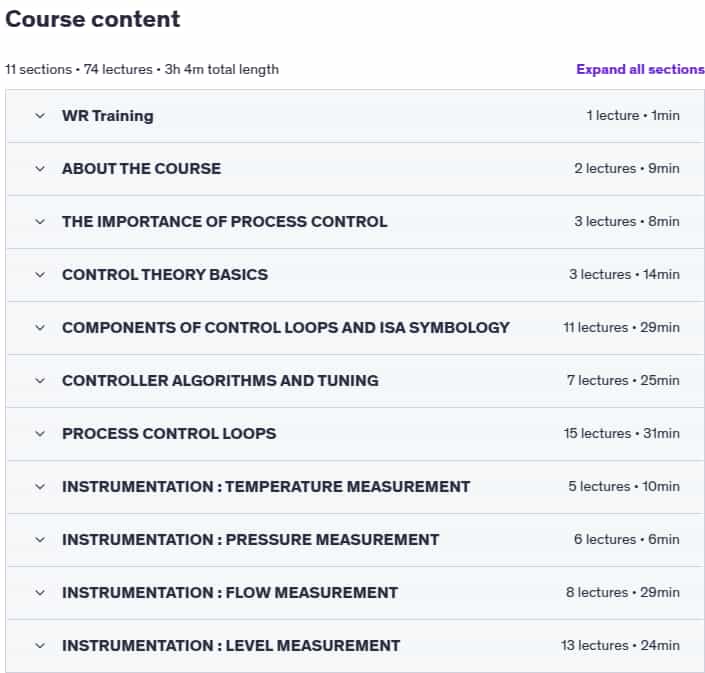Click the '8 lectures • 29min' label
Viewport: 705px width, 673px height.
[x=623, y=593]
